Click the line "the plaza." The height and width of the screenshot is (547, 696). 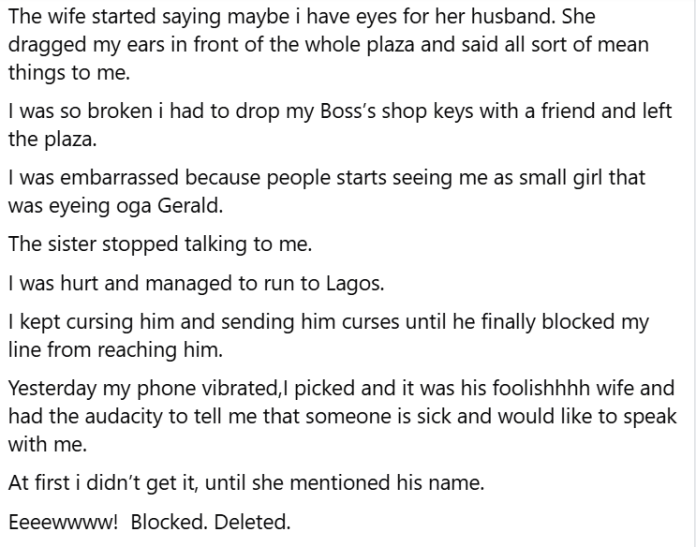tap(52, 139)
